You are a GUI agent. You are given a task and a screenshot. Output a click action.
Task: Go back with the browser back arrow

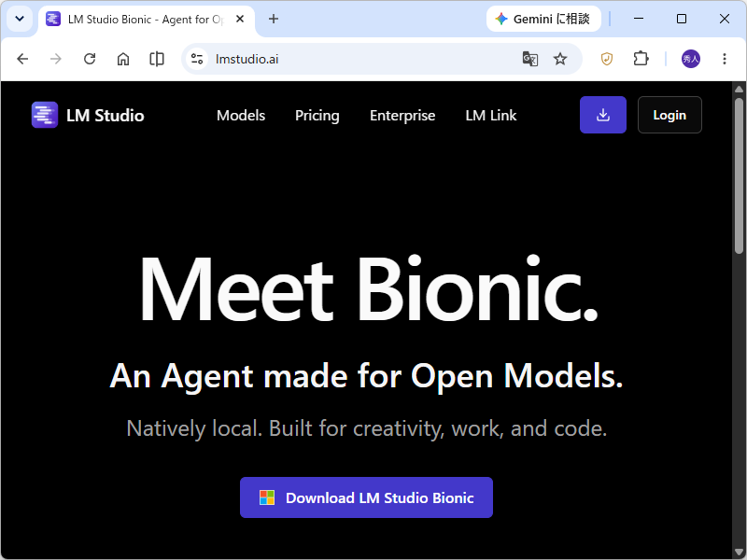22,59
